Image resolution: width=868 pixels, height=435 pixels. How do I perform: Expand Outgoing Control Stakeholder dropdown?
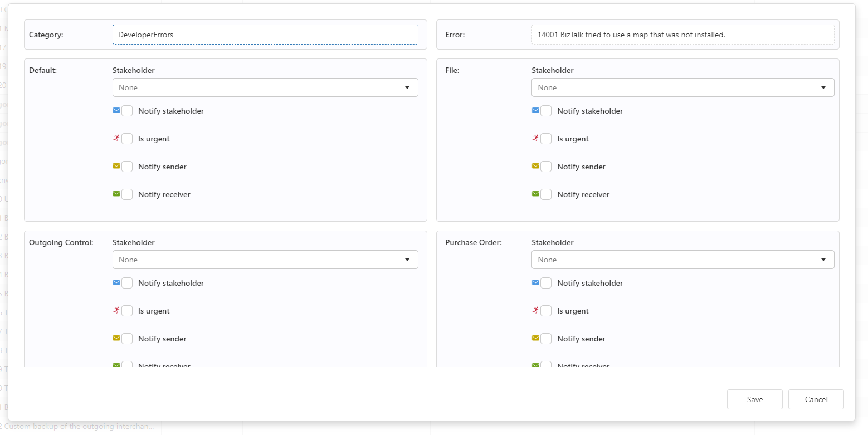tap(265, 260)
